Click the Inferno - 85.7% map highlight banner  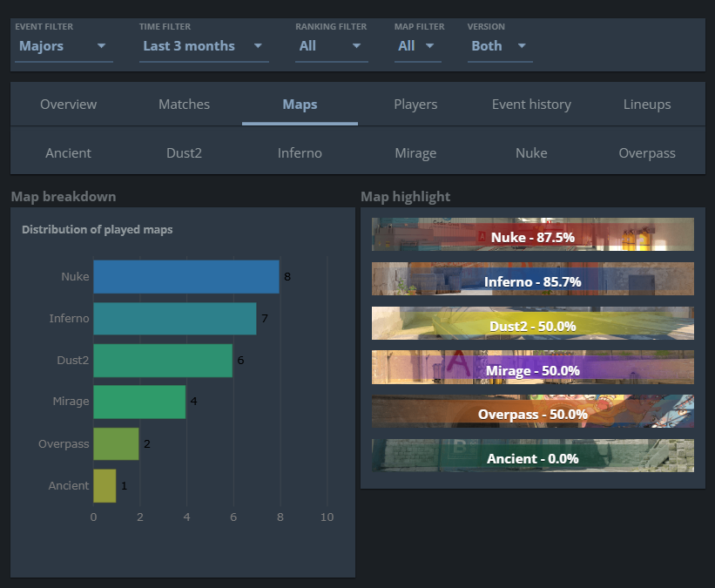(x=533, y=279)
